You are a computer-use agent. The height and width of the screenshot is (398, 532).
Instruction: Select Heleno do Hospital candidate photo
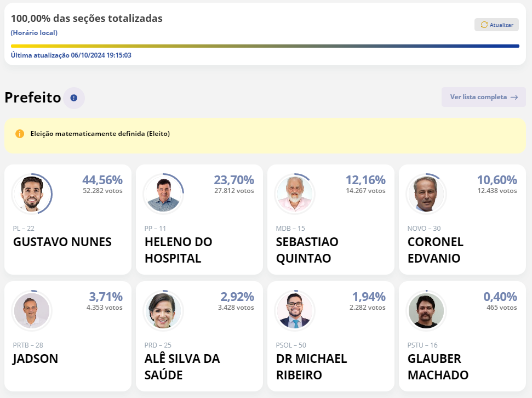point(163,194)
